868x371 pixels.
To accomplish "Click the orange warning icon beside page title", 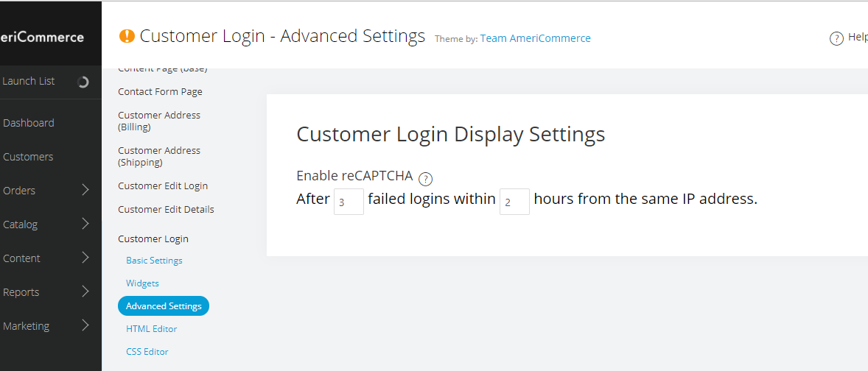I will pyautogui.click(x=127, y=37).
